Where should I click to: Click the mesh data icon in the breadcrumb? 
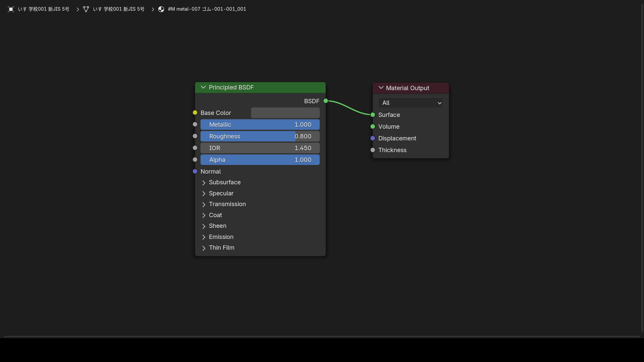pos(86,9)
